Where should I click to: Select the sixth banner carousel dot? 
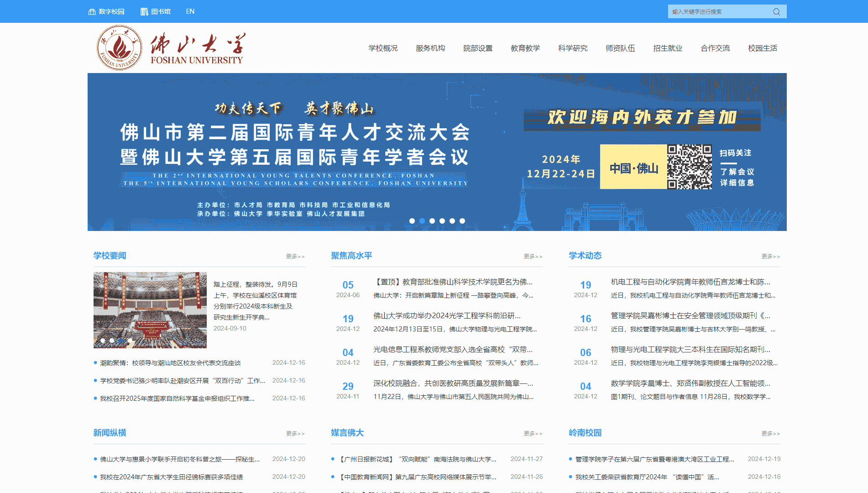462,221
